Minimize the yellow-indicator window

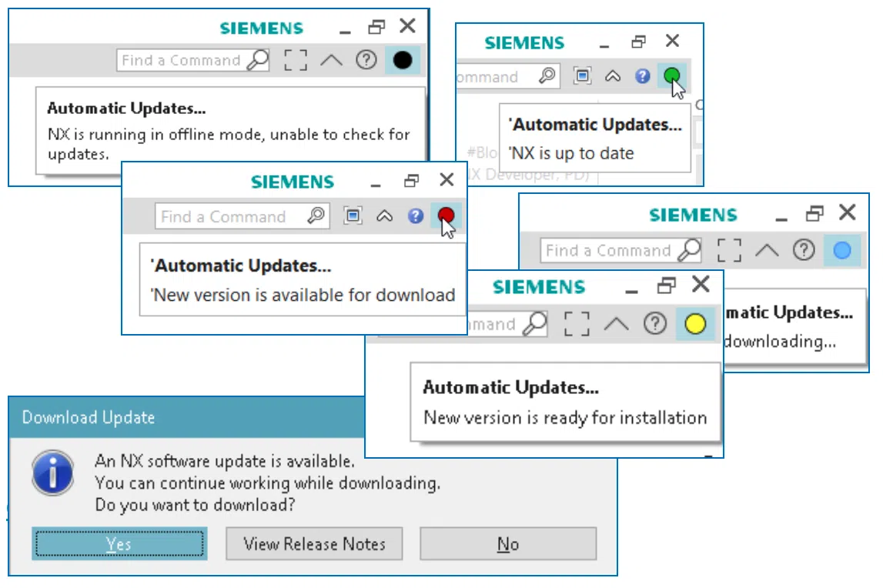[x=632, y=290]
